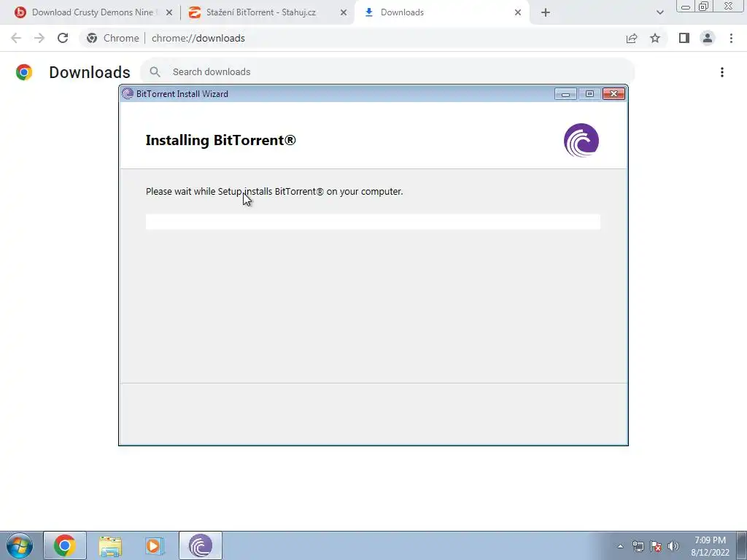The height and width of the screenshot is (560, 747).
Task: Click the purple BitTorrent logo
Action: (581, 140)
